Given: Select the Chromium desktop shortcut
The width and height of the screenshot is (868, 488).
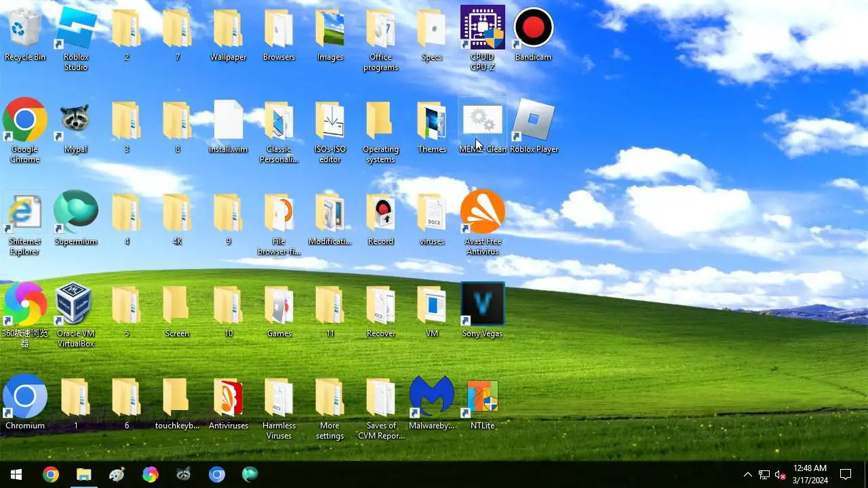Looking at the screenshot, I should point(25,403).
